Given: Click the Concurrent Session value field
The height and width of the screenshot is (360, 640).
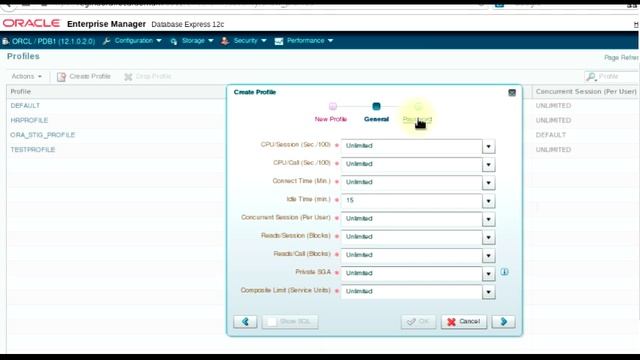Looking at the screenshot, I should click(411, 219).
